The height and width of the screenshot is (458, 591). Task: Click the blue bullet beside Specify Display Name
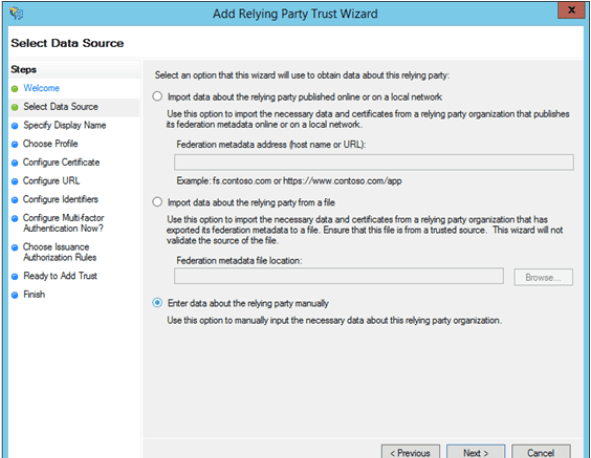coord(15,126)
